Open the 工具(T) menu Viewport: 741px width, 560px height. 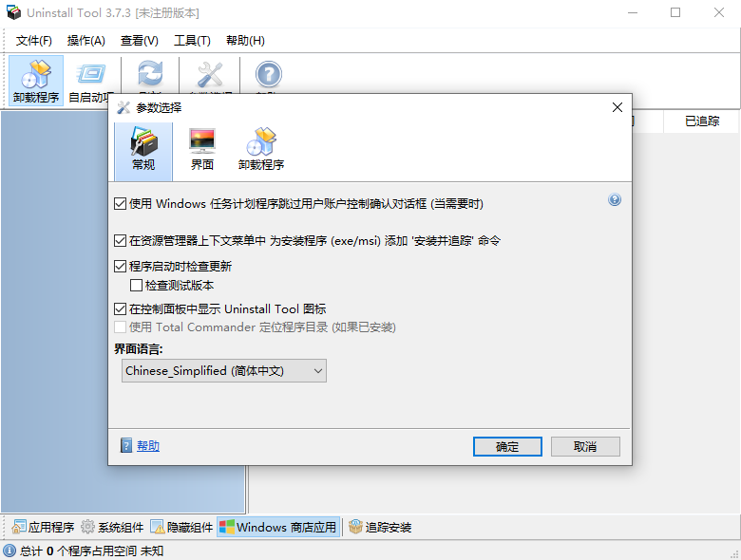[192, 41]
